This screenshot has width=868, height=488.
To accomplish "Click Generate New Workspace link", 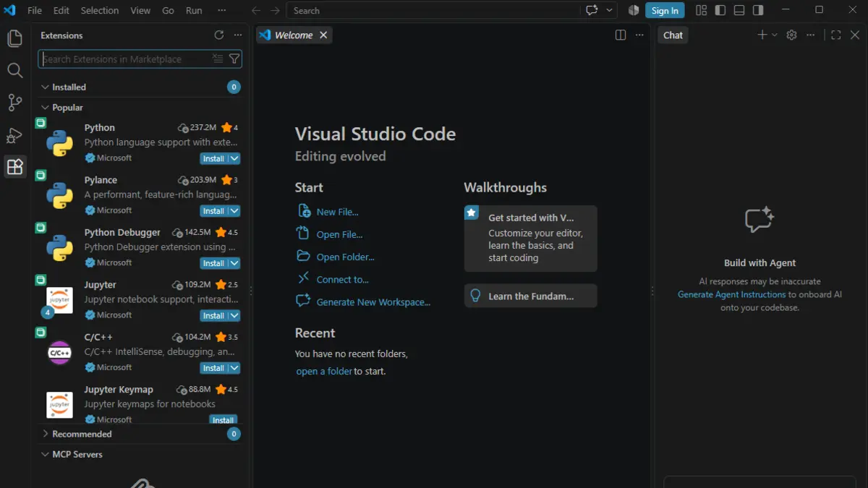I will tap(373, 302).
